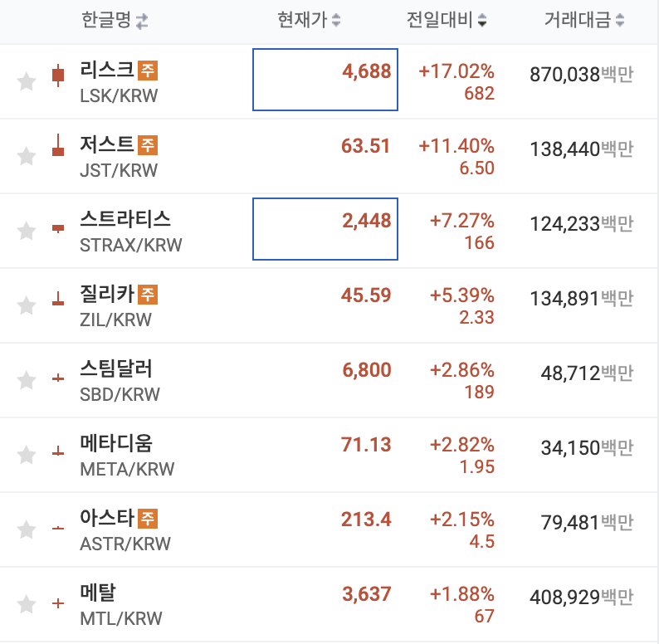The height and width of the screenshot is (644, 659).
Task: Toggle favorite star for 저스트 JST/KRW
Action: click(26, 156)
